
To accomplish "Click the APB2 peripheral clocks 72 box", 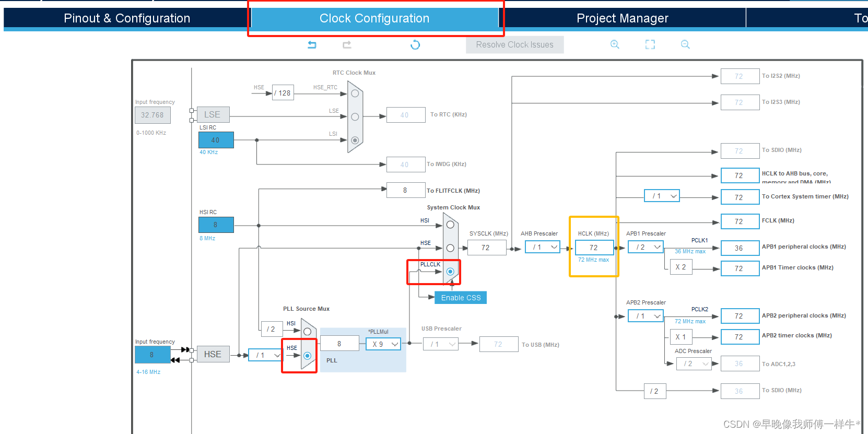I will 740,316.
